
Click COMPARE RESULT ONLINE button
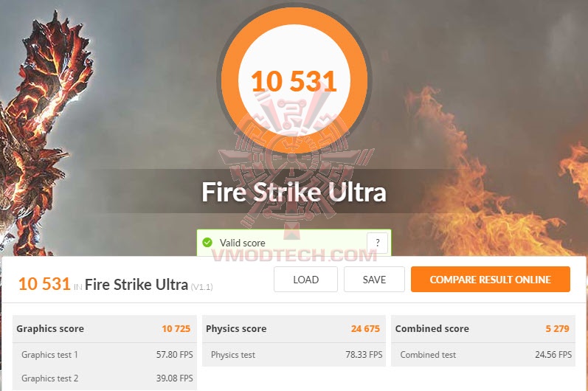[x=491, y=280]
